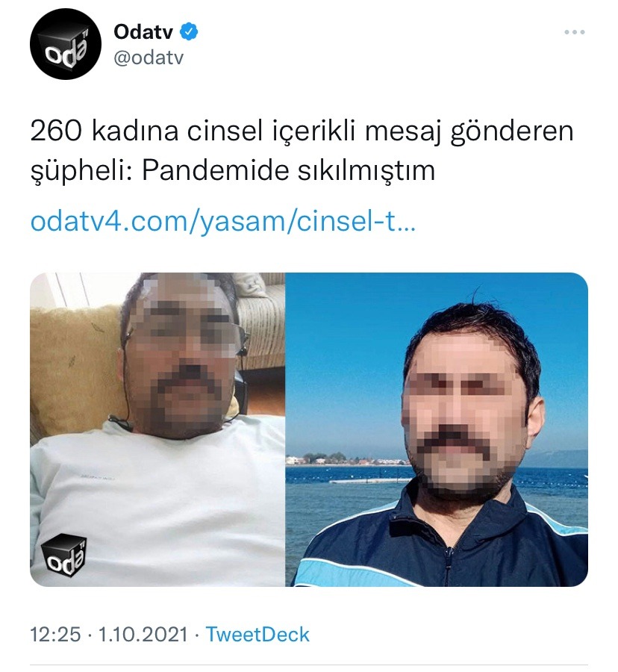The height and width of the screenshot is (672, 618).
Task: Open the TweetDeck source link
Action: tap(257, 634)
